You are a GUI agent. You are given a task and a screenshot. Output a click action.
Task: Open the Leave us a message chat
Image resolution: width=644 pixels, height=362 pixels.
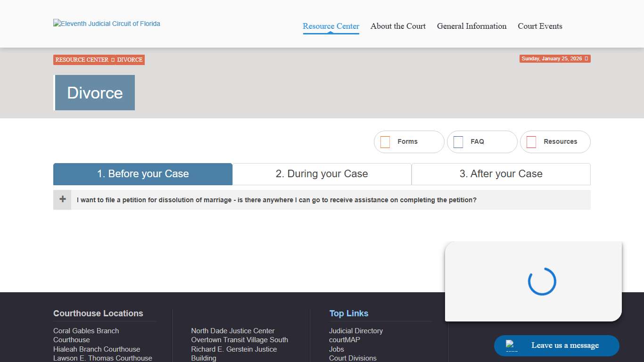pyautogui.click(x=556, y=346)
